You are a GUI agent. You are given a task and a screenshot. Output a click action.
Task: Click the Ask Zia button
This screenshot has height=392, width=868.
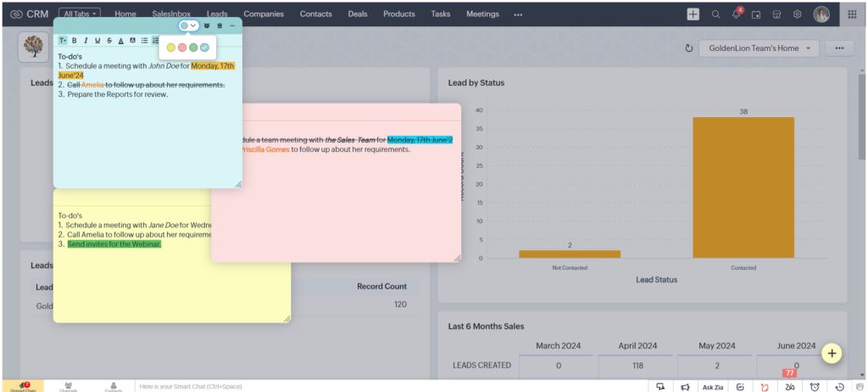click(x=712, y=387)
